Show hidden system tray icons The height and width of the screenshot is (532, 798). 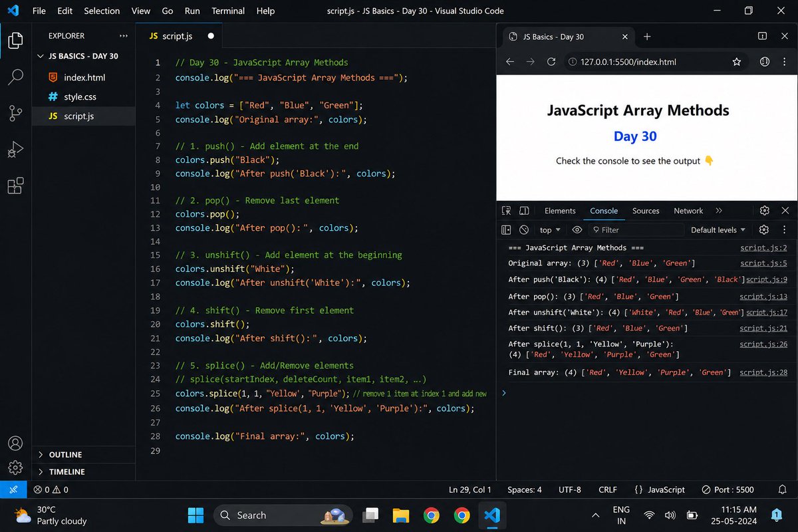click(x=595, y=515)
